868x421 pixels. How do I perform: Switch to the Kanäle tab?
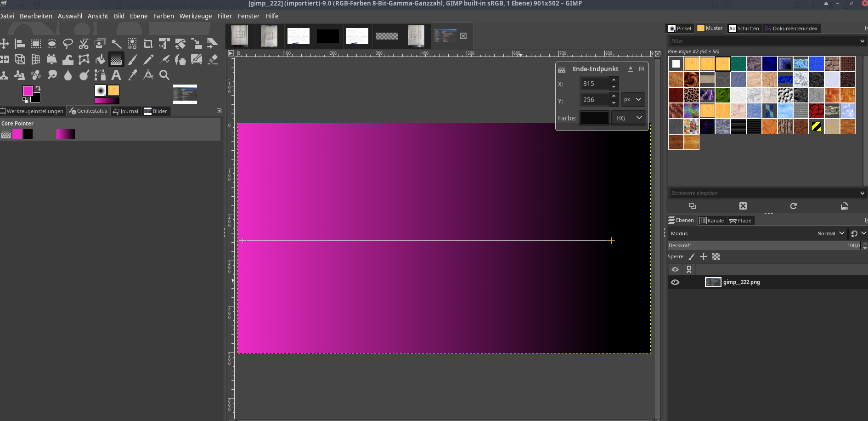pos(711,221)
